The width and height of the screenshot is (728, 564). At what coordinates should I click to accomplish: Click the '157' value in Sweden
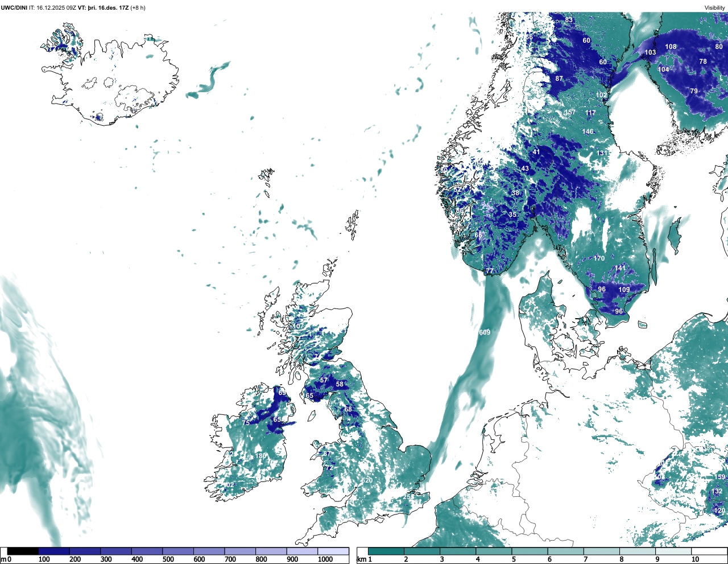click(570, 113)
